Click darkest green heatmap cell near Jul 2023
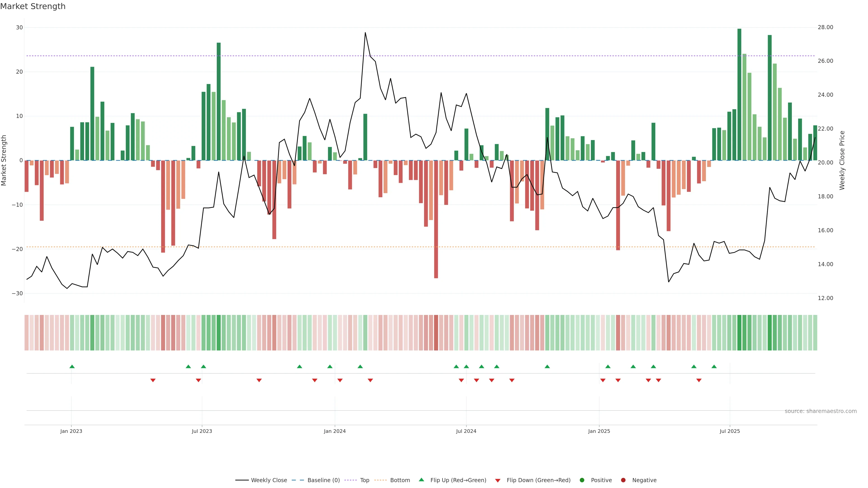Image resolution: width=868 pixels, height=488 pixels. pyautogui.click(x=219, y=333)
